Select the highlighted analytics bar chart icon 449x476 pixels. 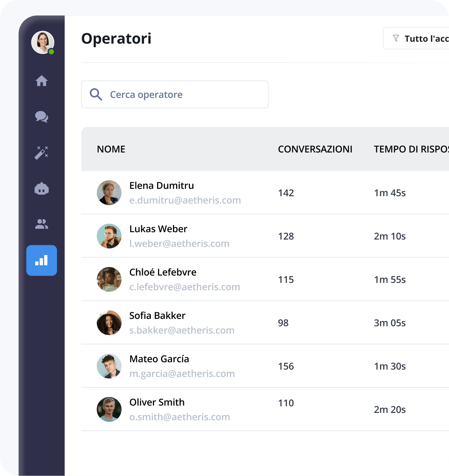coord(41,260)
